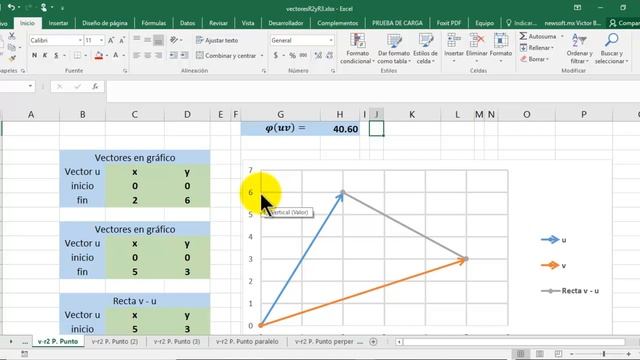Open Buscar y seleccionar menu
Viewport: 640px width, 360px height.
click(611, 49)
